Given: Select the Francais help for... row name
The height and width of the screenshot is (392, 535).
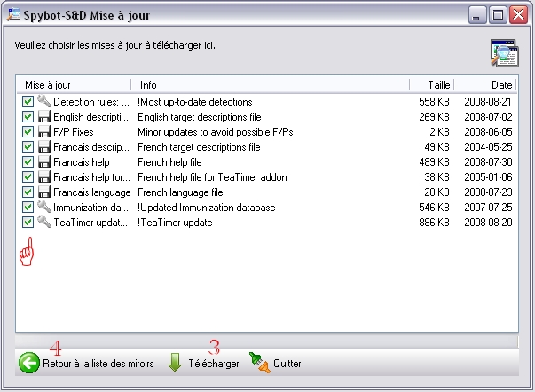Looking at the screenshot, I should 91,177.
